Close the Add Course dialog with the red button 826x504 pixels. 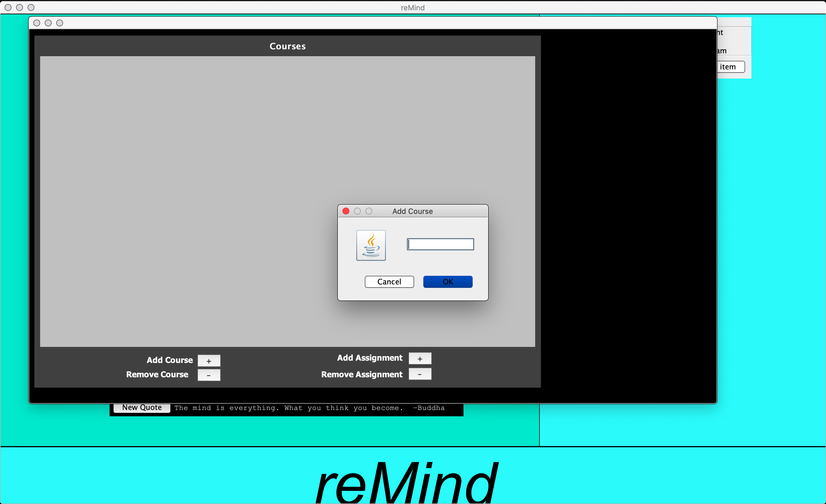(x=346, y=211)
